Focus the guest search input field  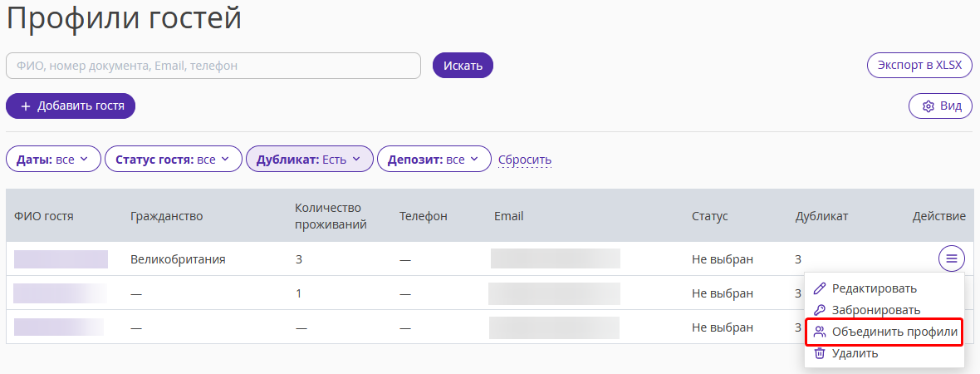pos(213,66)
